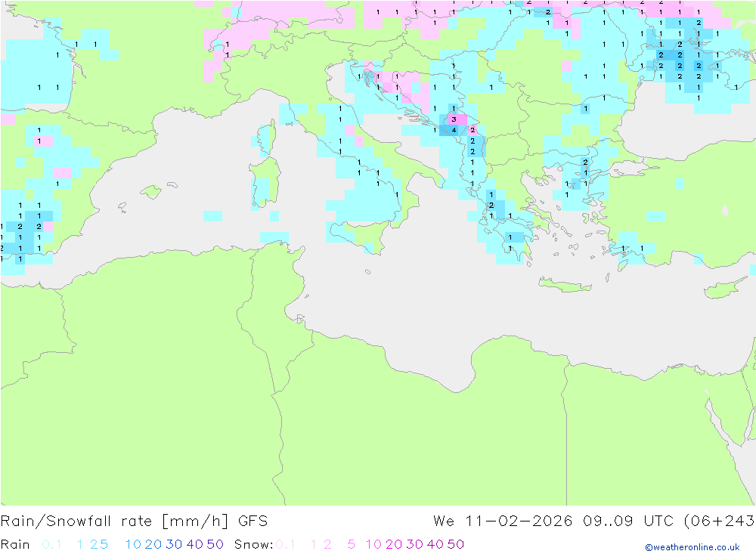
Task: Select the snow legend value 20
Action: (x=394, y=544)
